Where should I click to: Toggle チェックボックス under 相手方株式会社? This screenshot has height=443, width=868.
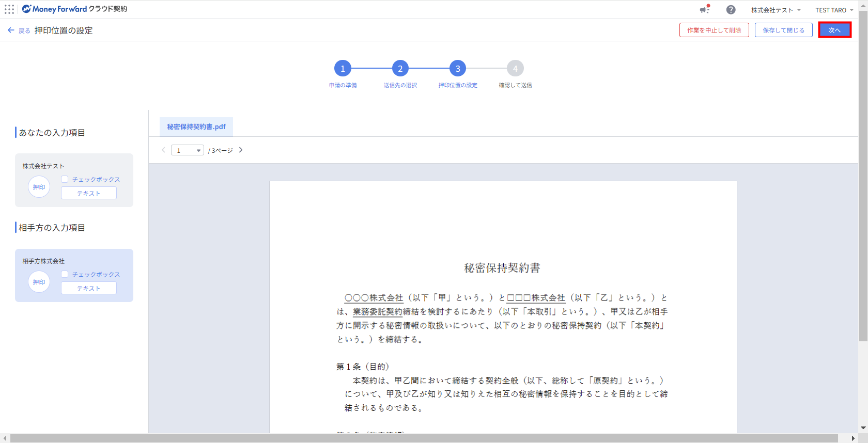65,274
